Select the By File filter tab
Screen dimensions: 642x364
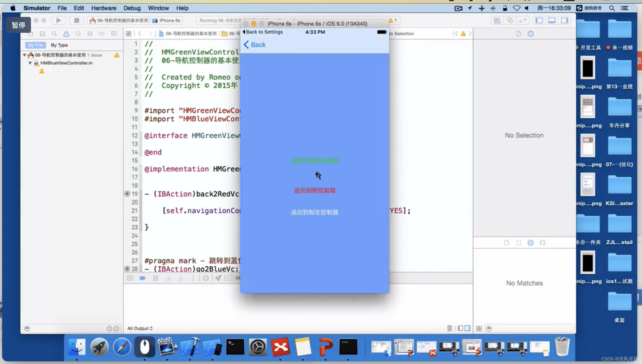(35, 44)
